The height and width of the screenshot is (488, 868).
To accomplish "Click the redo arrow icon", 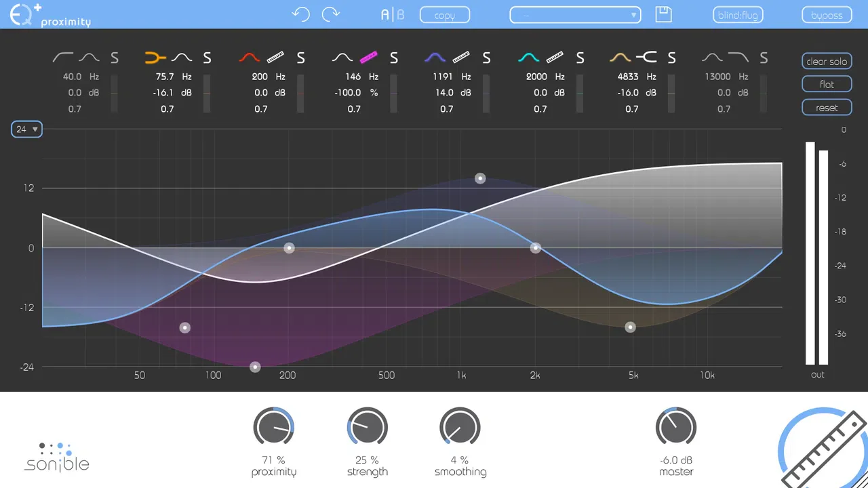I will [331, 14].
